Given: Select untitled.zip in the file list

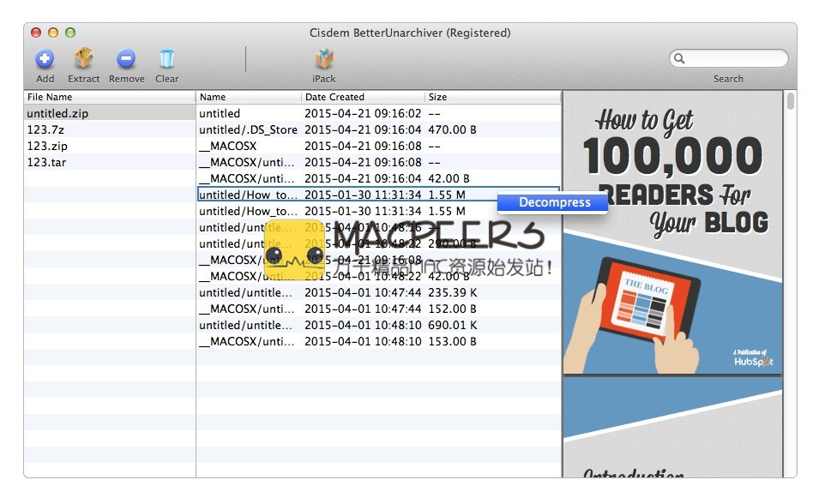Looking at the screenshot, I should (57, 113).
